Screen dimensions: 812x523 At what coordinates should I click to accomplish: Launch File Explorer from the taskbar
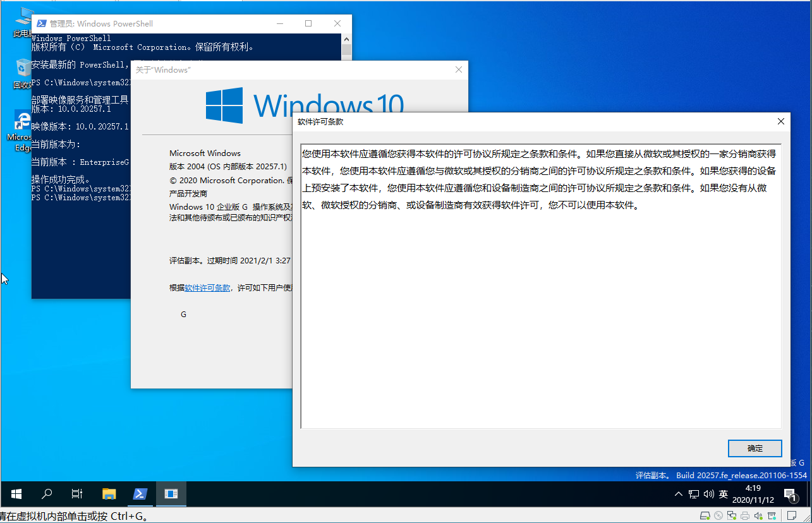click(x=109, y=494)
